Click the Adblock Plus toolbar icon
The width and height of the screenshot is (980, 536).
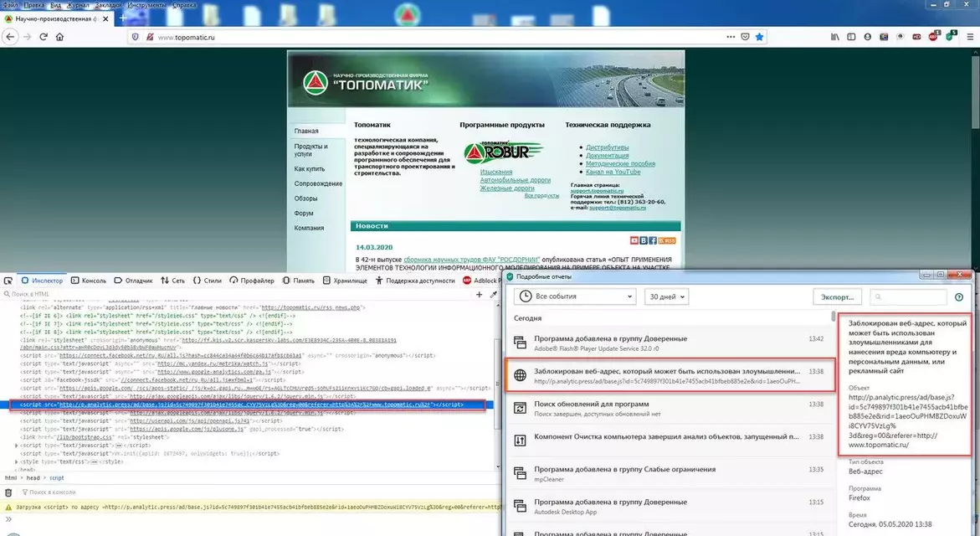tap(934, 36)
